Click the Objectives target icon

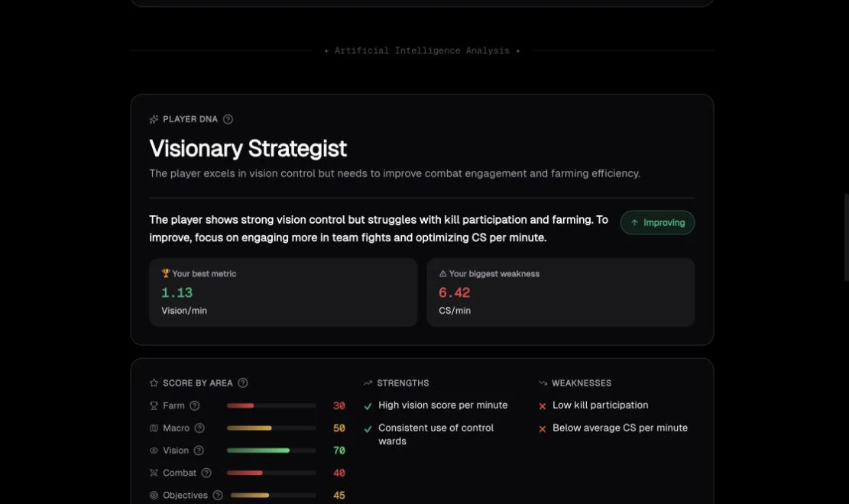(x=154, y=496)
